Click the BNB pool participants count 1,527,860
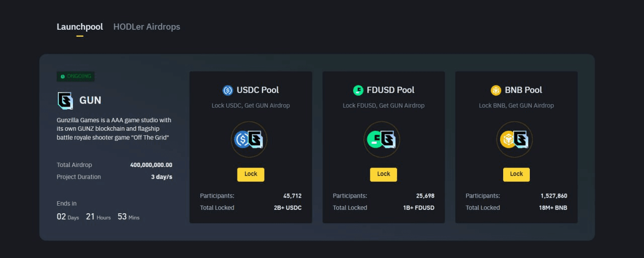Screen dimensions: 644x258 (x=553, y=196)
